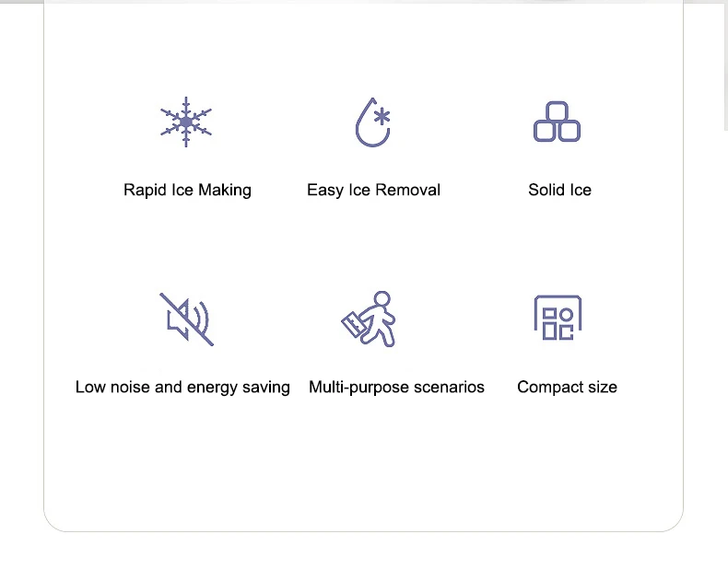Click the asterisk inside the water droplet
Screen dimensions: 728x569
point(382,117)
